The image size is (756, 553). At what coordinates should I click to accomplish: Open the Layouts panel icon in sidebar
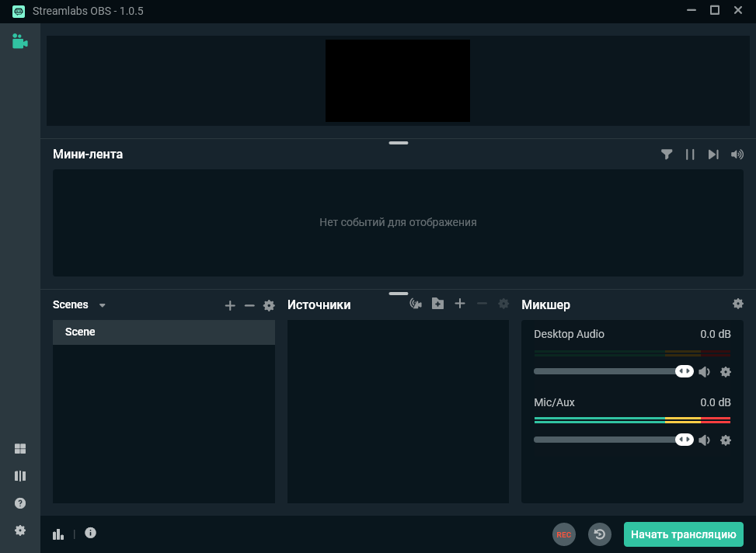19,475
